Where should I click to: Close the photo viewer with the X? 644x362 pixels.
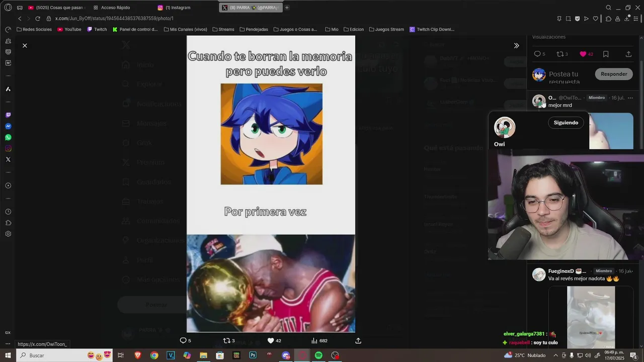(x=25, y=46)
